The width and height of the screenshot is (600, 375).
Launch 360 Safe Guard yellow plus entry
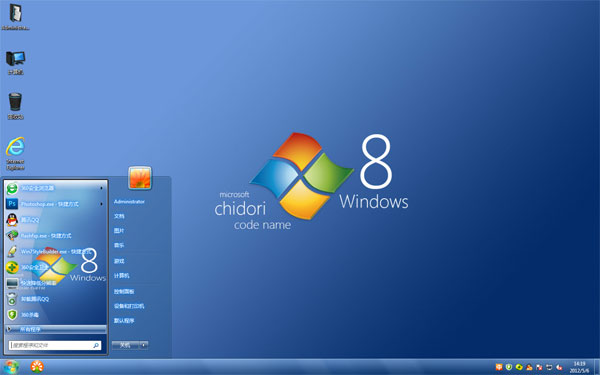(55, 267)
